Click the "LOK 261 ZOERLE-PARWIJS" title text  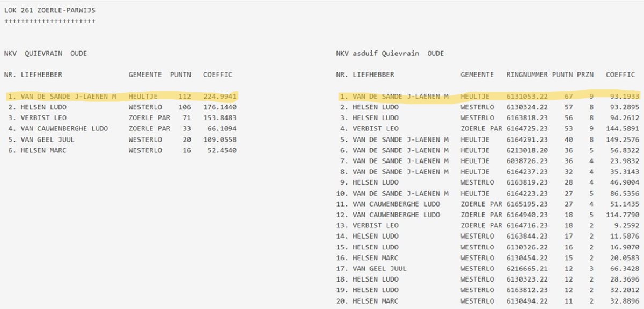[50, 10]
